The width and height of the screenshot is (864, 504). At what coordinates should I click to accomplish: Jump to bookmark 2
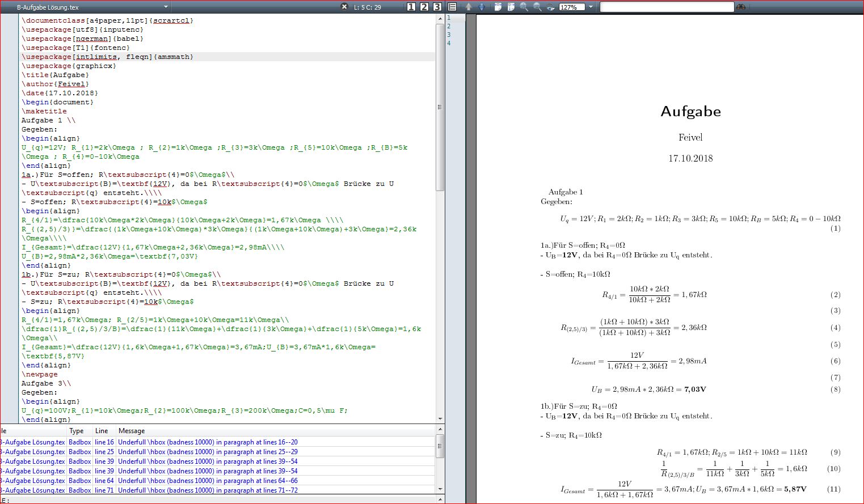[x=424, y=7]
